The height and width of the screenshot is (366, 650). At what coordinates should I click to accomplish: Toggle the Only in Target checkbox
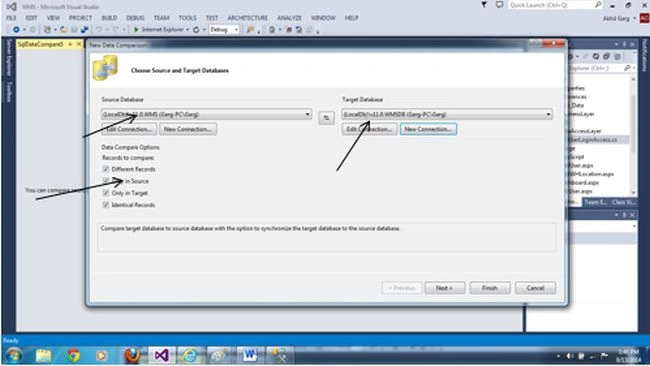106,193
